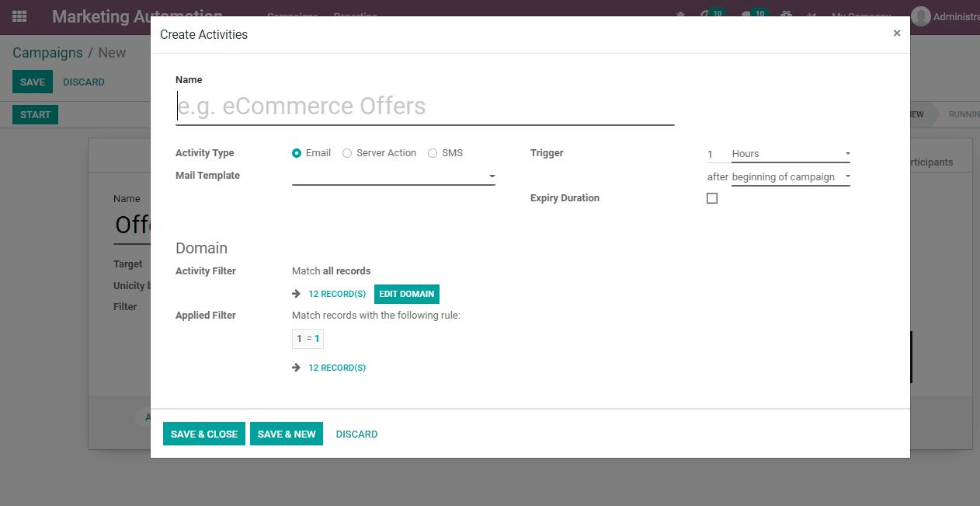Enable the Expiry Duration checkbox
Screen dimensions: 980x506
click(x=712, y=198)
